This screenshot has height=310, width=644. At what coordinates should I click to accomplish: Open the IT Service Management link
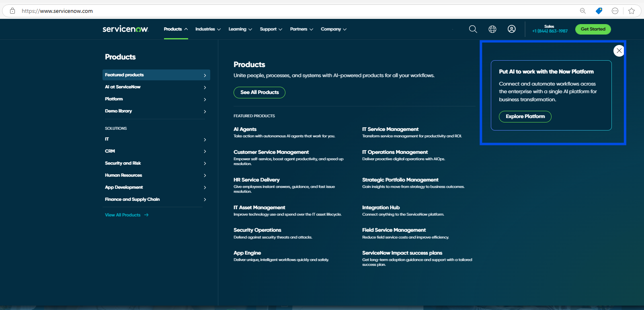point(390,129)
